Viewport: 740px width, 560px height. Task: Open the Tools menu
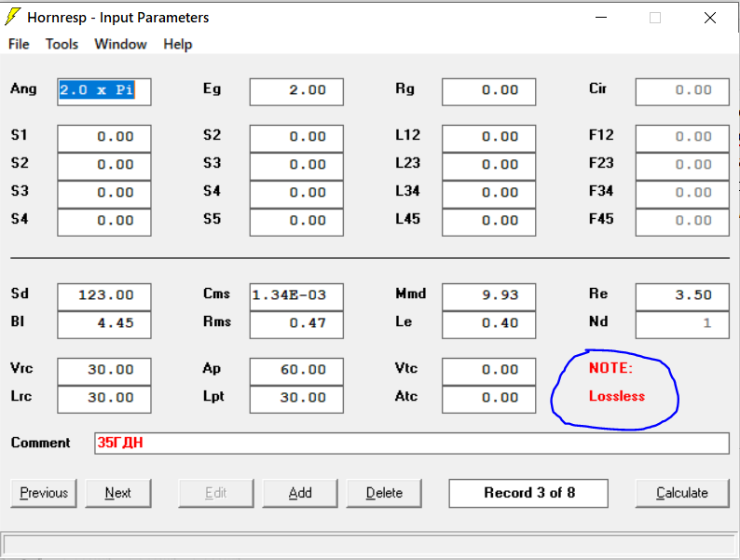62,45
